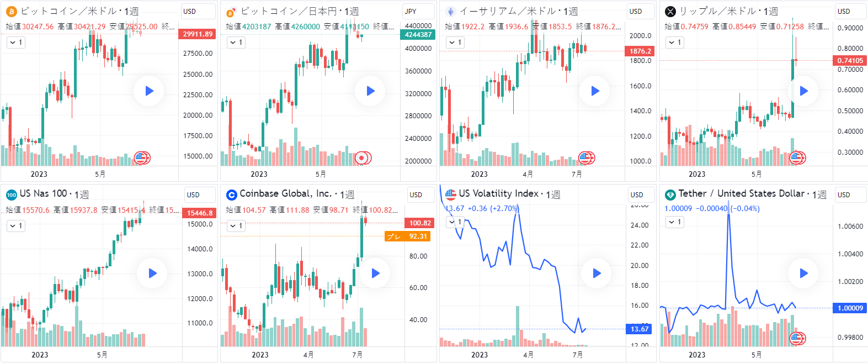
Task: Play the Bitcoin/USD chart idea
Action: pyautogui.click(x=149, y=91)
